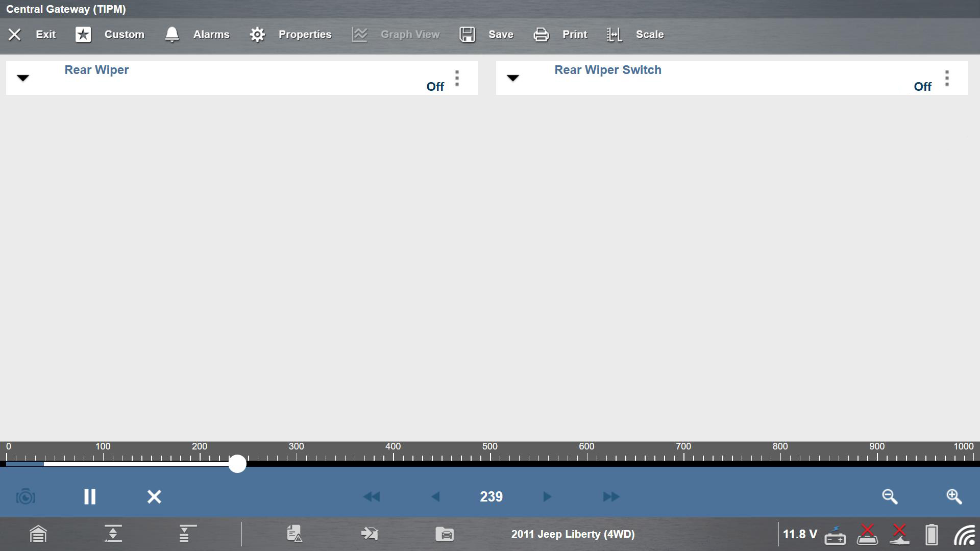Screen dimensions: 980x551
Task: Click the snapshot camera icon
Action: (26, 496)
